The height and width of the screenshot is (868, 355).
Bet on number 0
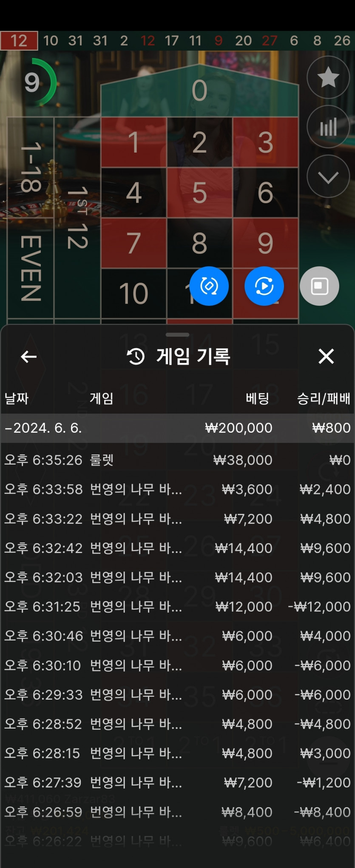(199, 91)
